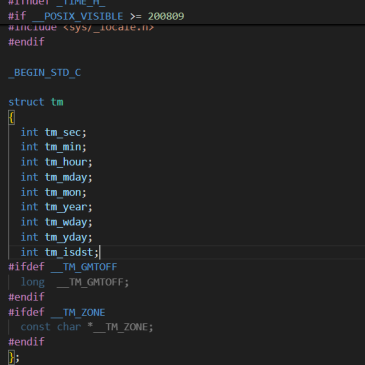Click on tm_wday identifier
Image resolution: width=365 pixels, height=365 pixels.
(66, 222)
